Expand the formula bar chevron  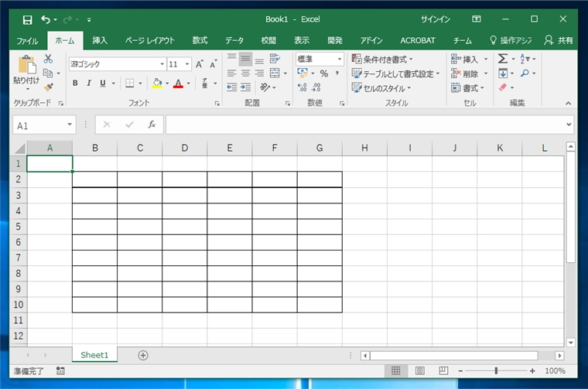tap(569, 125)
